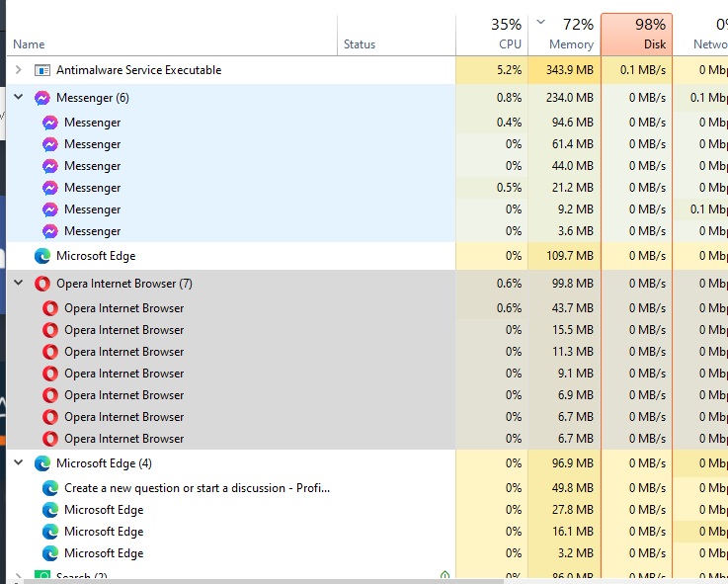Click the Microsoft Edge (4) group icon
728x584 pixels.
tap(42, 463)
